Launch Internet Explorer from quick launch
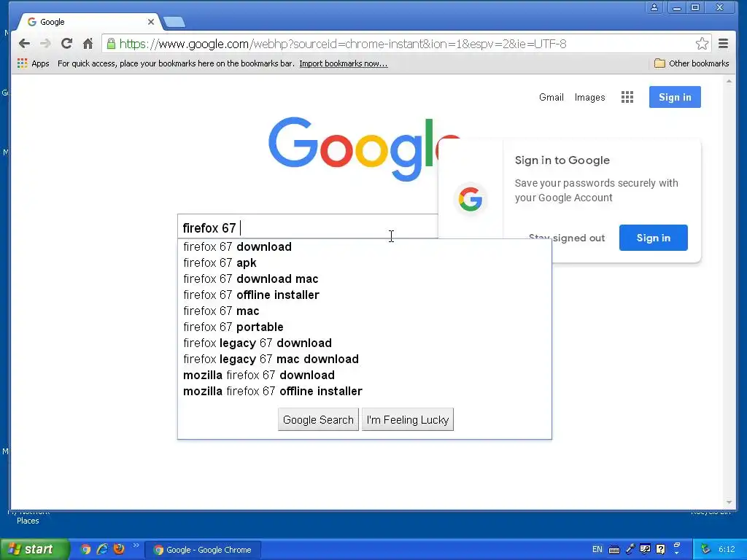Screen dimensions: 747x560 102,549
